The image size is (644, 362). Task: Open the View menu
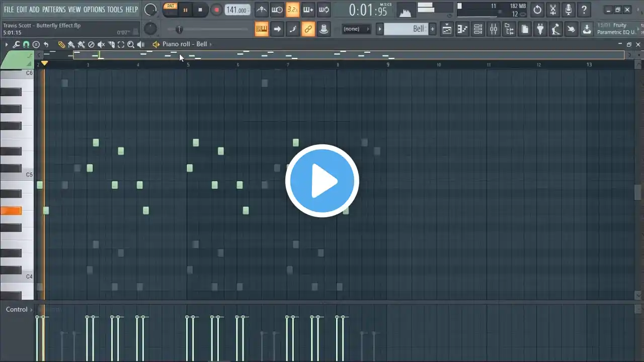tap(74, 10)
